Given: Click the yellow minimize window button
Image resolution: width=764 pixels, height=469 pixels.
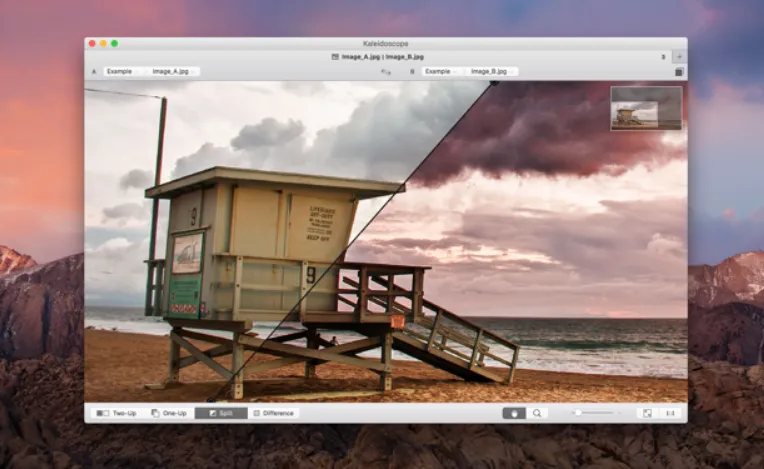Looking at the screenshot, I should [x=103, y=43].
